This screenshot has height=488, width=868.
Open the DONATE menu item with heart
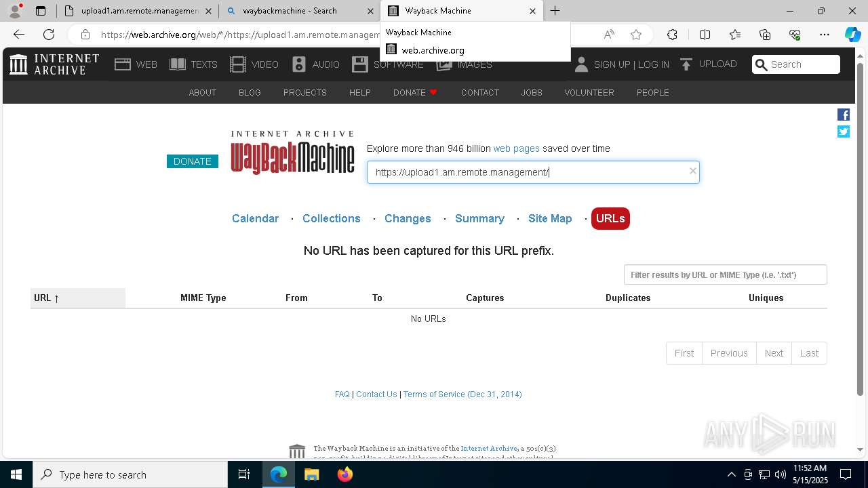click(x=415, y=93)
